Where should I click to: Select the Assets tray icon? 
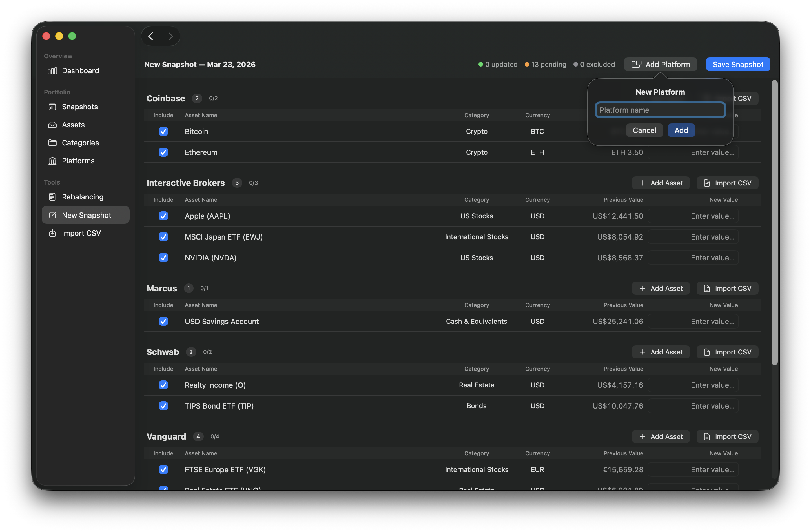[x=52, y=125]
